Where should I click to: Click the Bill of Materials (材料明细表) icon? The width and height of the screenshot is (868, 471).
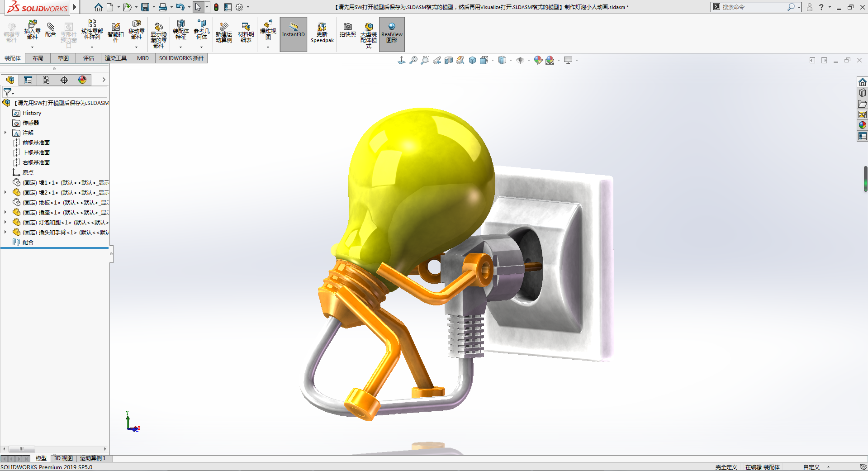[x=246, y=33]
